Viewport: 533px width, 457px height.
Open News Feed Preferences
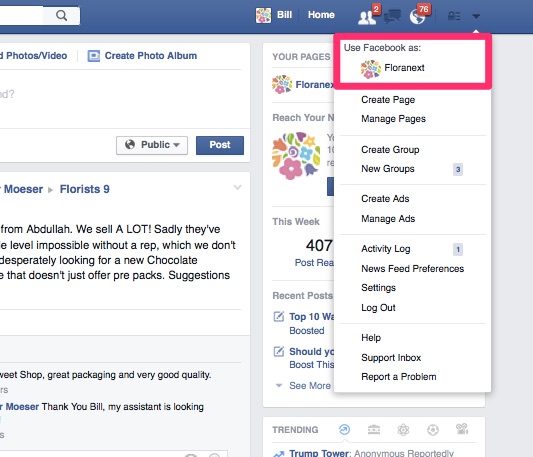pos(412,269)
